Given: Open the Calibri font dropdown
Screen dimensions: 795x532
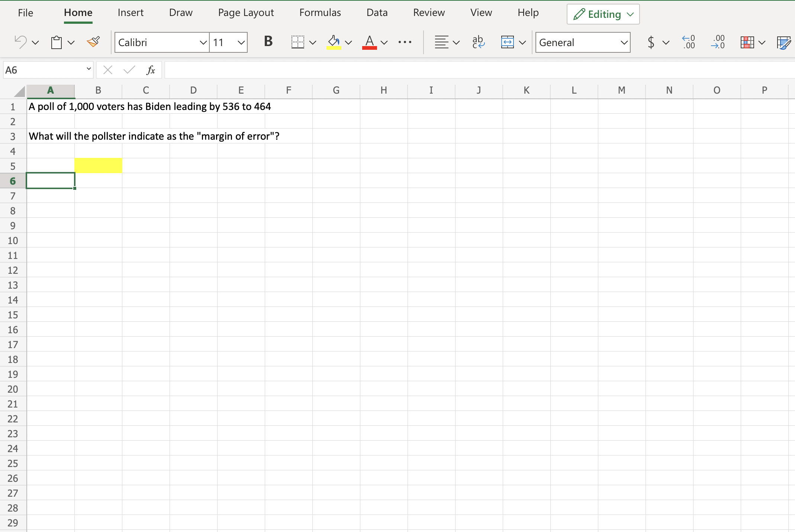Looking at the screenshot, I should coord(203,43).
